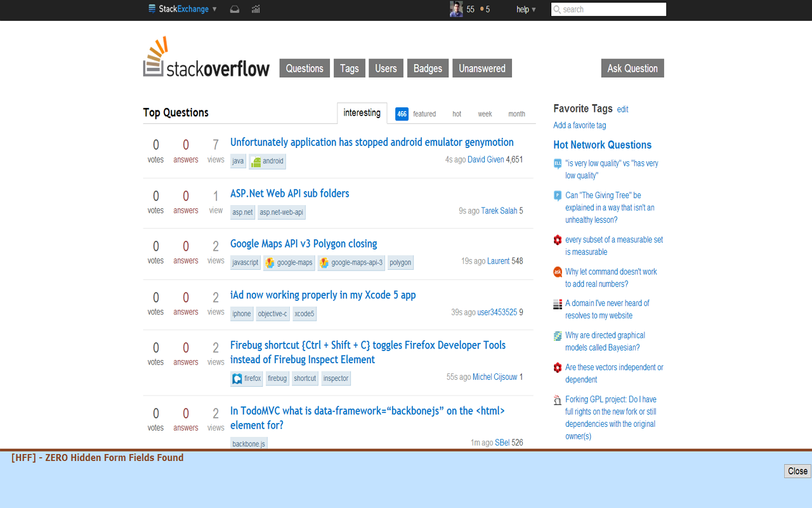The height and width of the screenshot is (508, 812).
Task: Open the Hot Network Questions heading link
Action: tap(603, 145)
